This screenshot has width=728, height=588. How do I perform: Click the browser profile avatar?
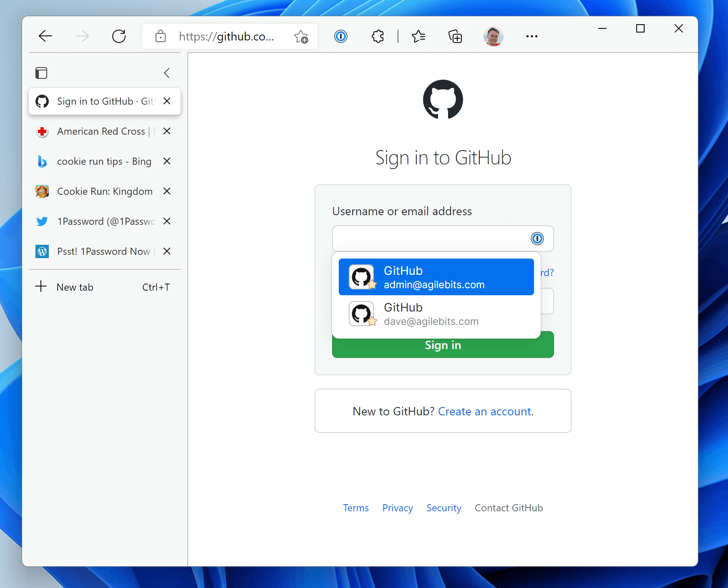tap(493, 36)
